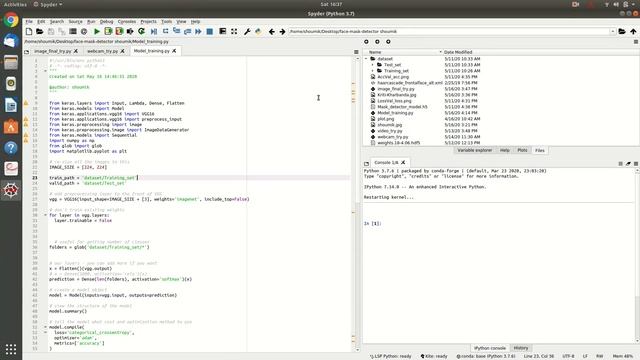Screen dimensions: 640x360
Task: Step over the current line icon
Action: (165, 31)
